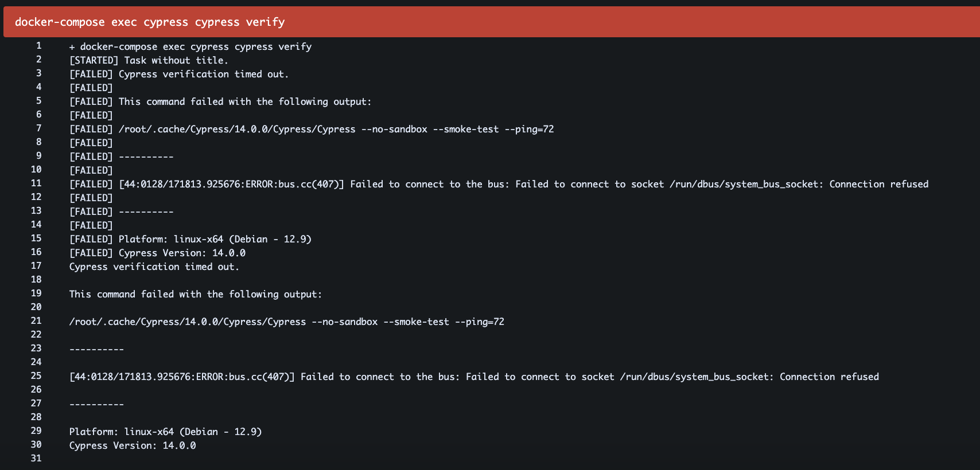Image resolution: width=980 pixels, height=470 pixels.
Task: Select line number 1 in the log gutter
Action: click(38, 46)
